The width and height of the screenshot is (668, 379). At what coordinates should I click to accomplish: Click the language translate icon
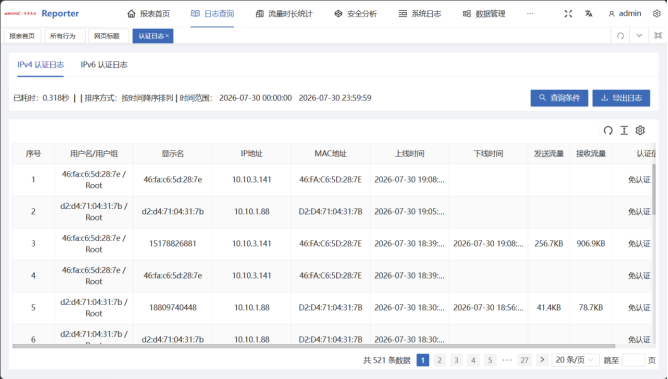(x=589, y=14)
